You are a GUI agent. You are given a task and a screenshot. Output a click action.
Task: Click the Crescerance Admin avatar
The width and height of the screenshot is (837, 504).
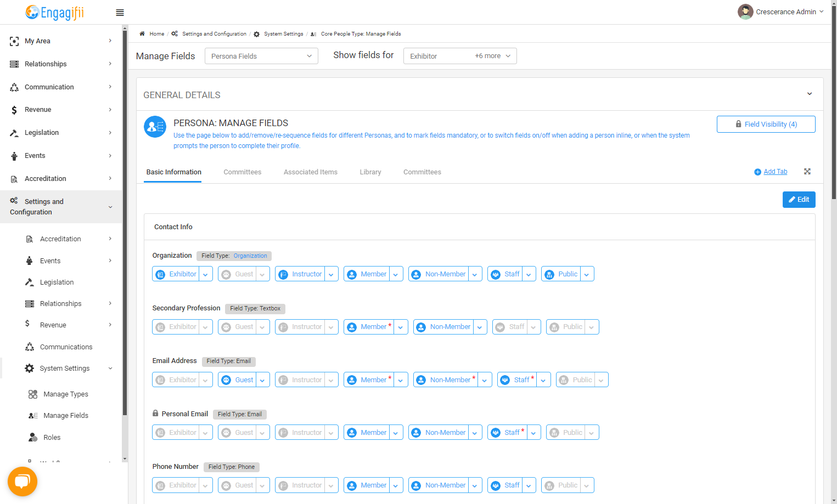(745, 12)
